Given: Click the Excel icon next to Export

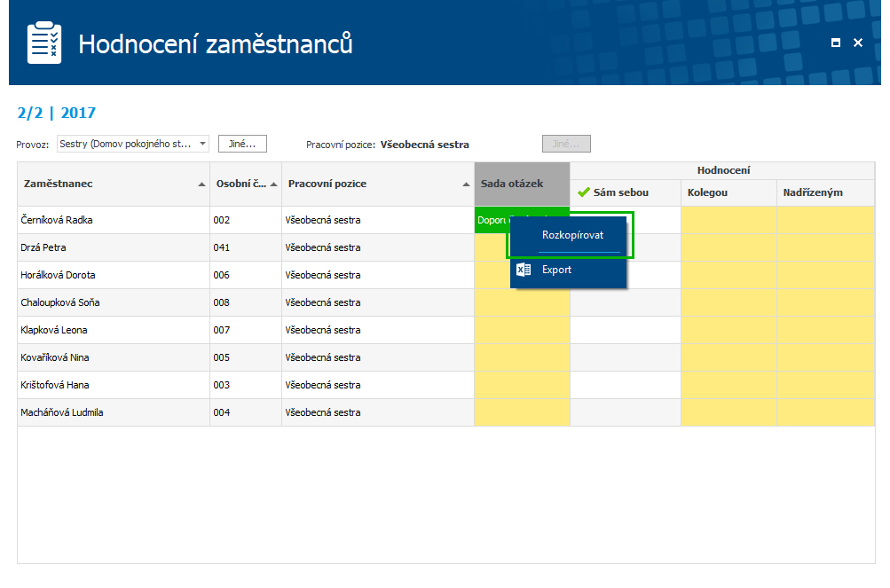Looking at the screenshot, I should [524, 270].
